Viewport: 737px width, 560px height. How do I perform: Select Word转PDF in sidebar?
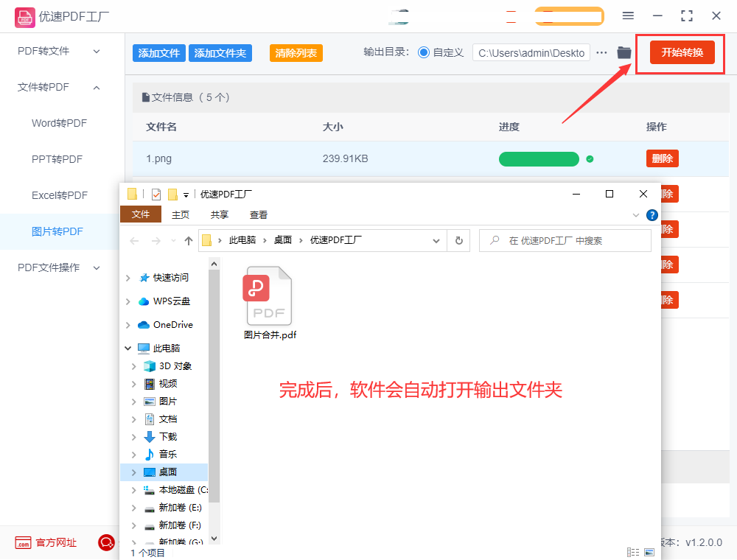[x=60, y=123]
